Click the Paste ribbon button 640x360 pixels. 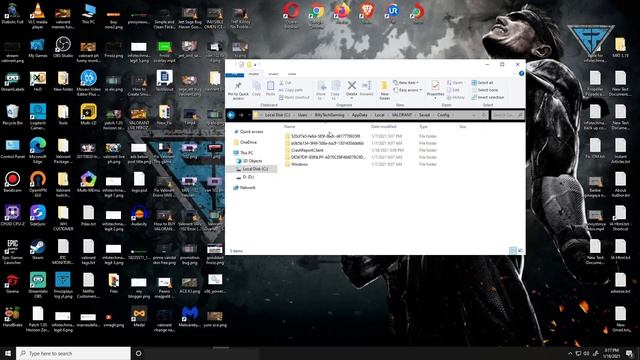[270, 88]
